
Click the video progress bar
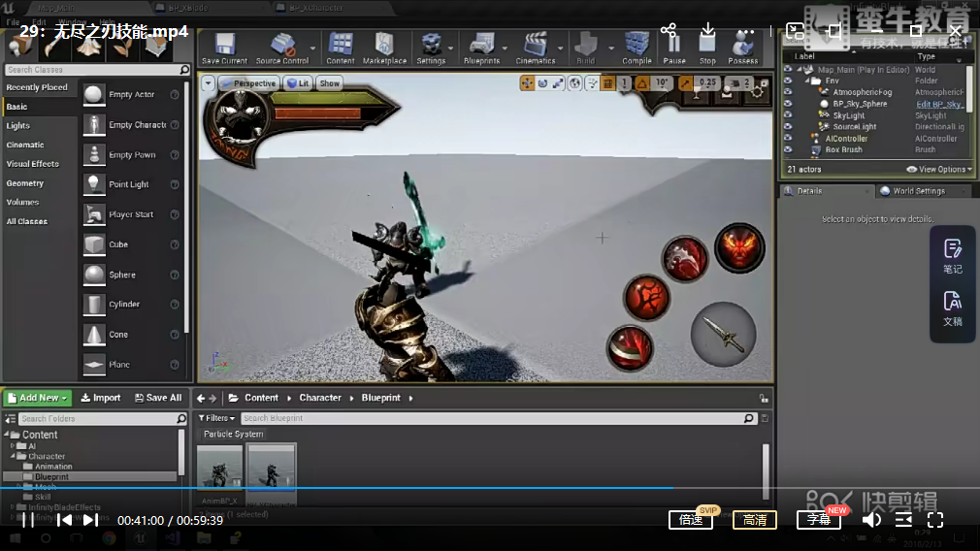[x=490, y=488]
